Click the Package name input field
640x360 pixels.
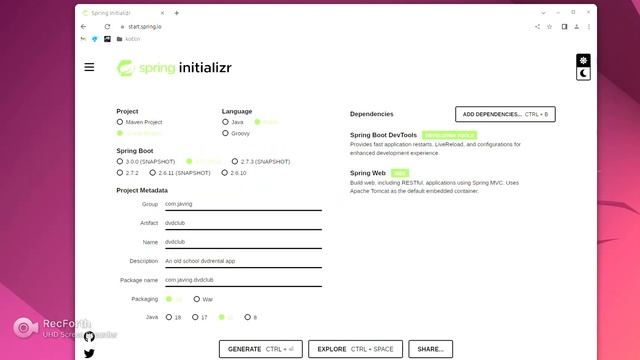243,280
